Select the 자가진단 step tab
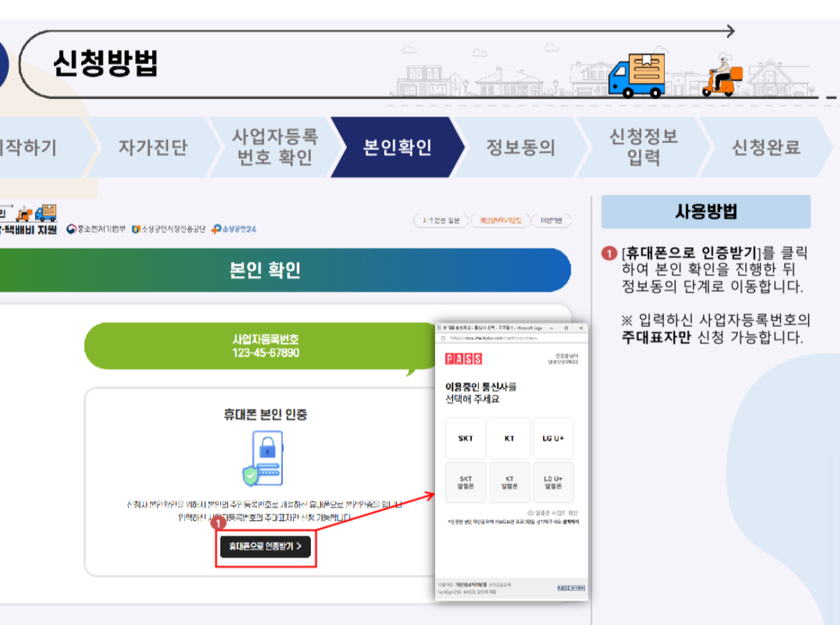Viewport: 840px width, 625px height. [x=153, y=147]
